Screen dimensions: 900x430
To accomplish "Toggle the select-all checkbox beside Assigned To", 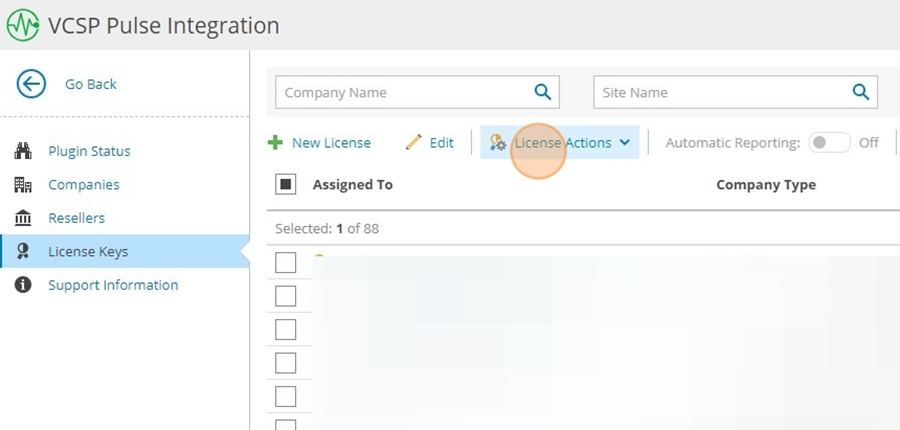I will point(285,184).
